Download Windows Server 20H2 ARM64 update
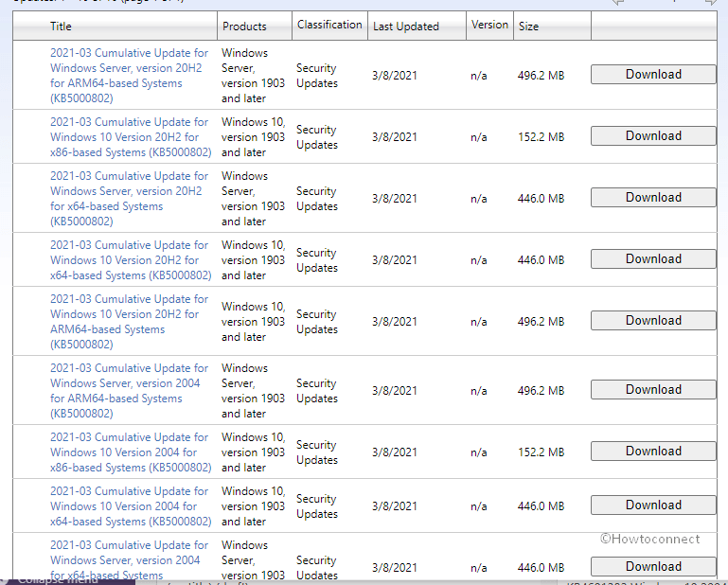The image size is (728, 585). (653, 74)
